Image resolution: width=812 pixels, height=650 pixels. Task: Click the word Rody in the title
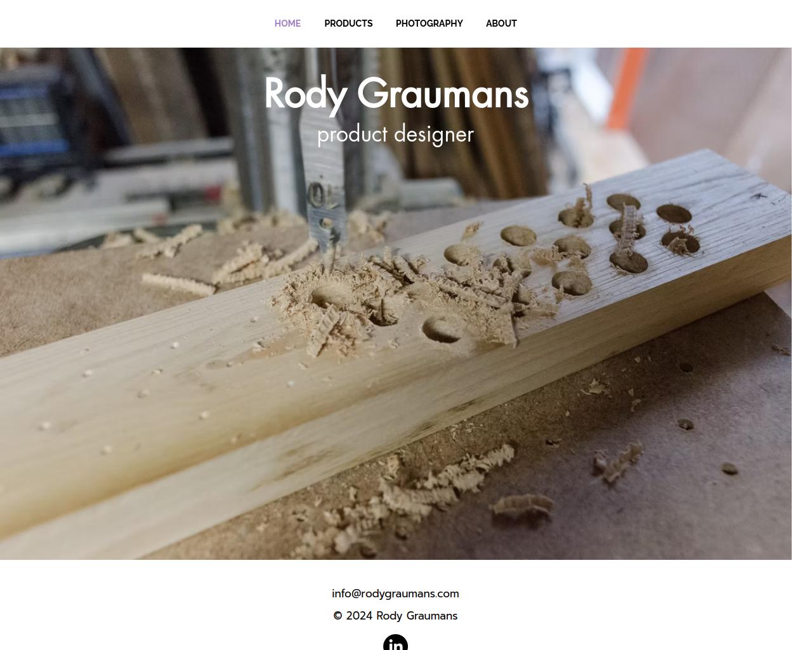(305, 95)
